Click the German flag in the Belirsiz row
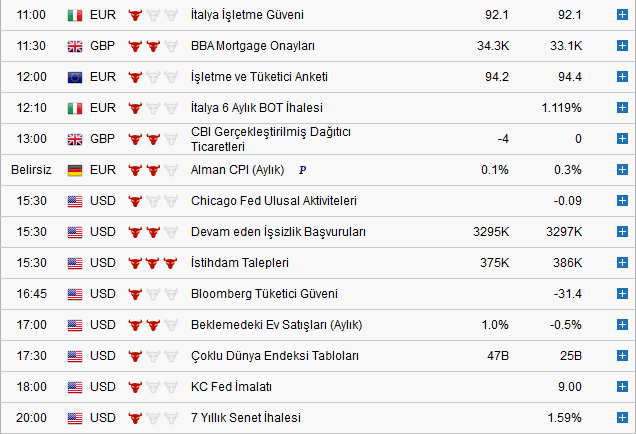Viewport: 636px width, 434px height. pyautogui.click(x=75, y=170)
